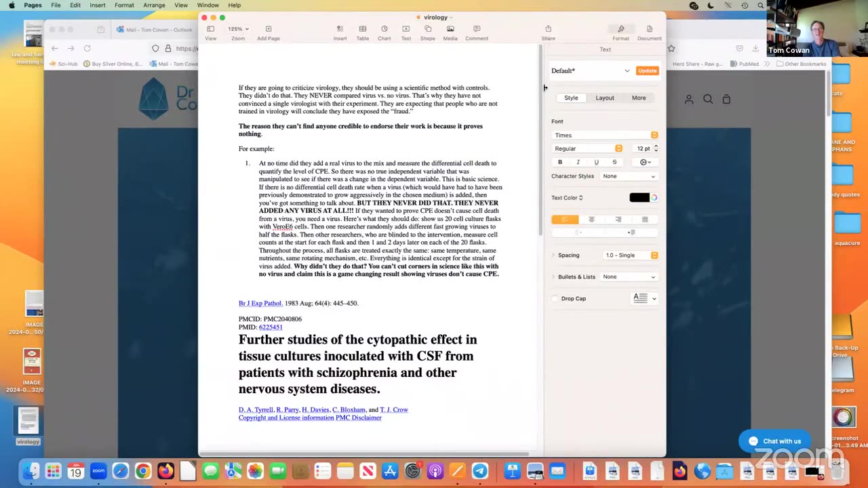Viewport: 868px width, 488px height.
Task: Switch to the More tab
Action: [x=639, y=98]
